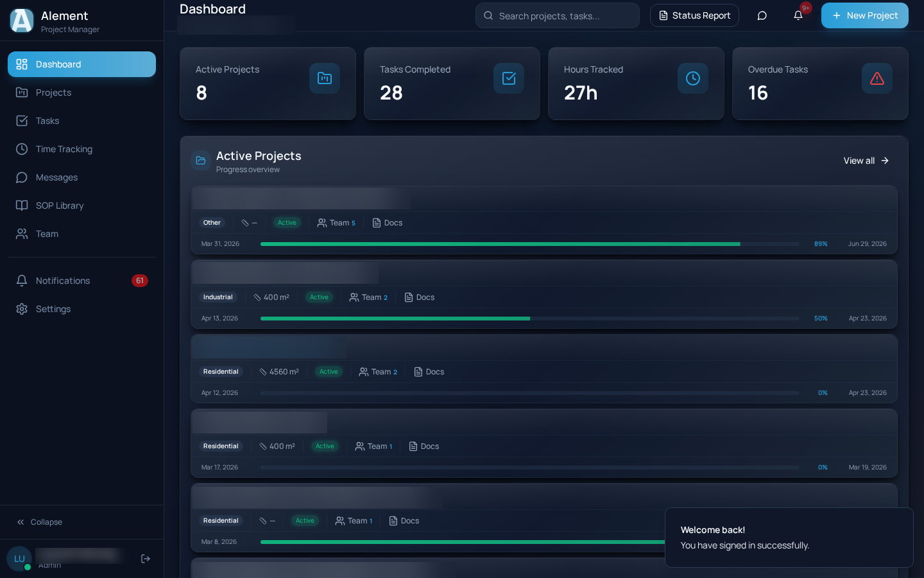The image size is (924, 578).
Task: Click the logout icon near the user profile
Action: pos(146,559)
